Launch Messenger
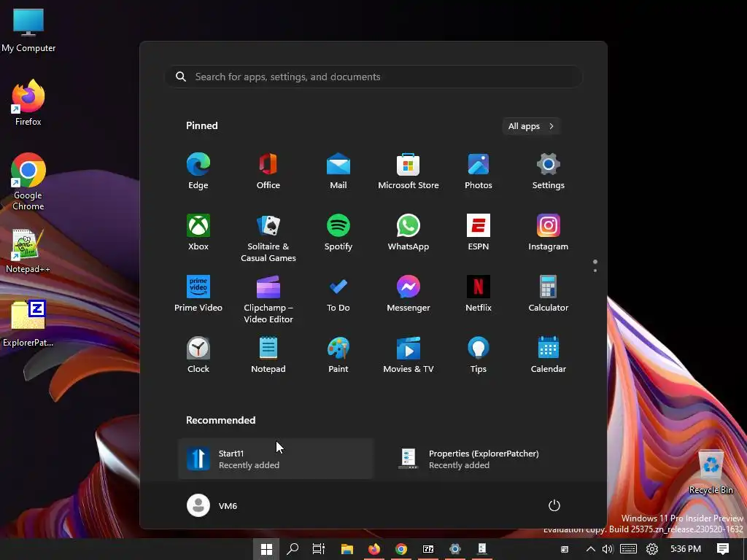 pyautogui.click(x=409, y=294)
